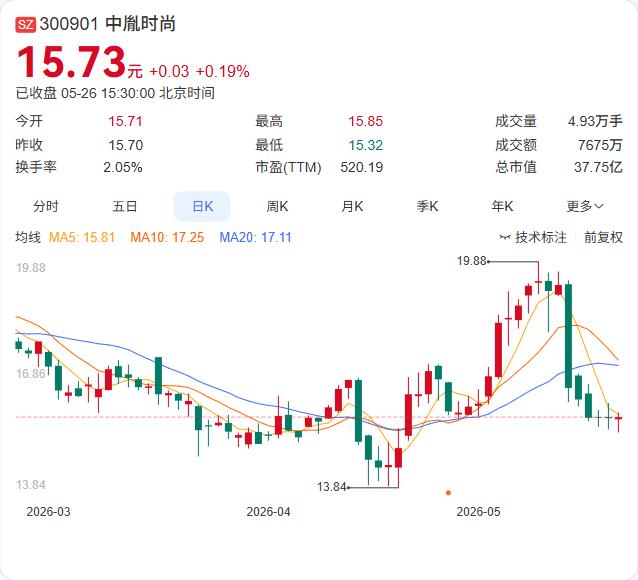The width and height of the screenshot is (638, 580).
Task: Click the large green candlestick after the May peak
Action: click(x=568, y=336)
